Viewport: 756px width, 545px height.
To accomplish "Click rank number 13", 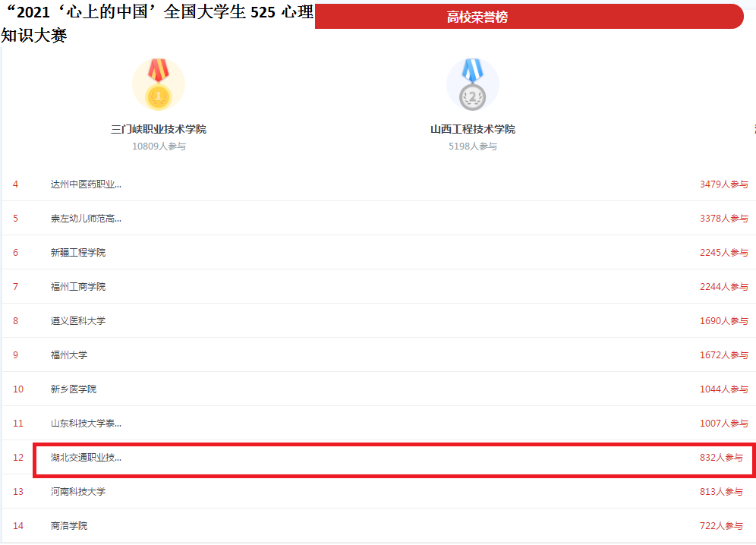I will click(x=18, y=492).
